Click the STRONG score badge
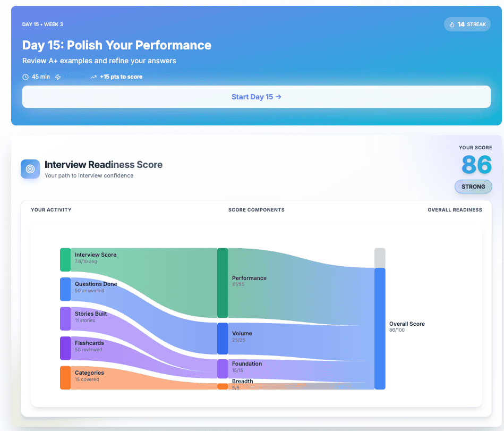Image resolution: width=504 pixels, height=431 pixels. click(x=473, y=187)
